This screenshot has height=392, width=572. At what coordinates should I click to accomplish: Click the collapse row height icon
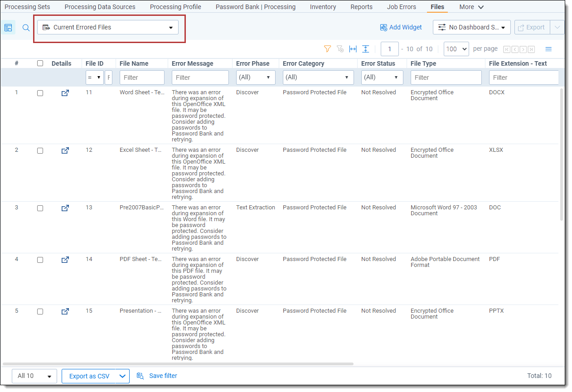pos(365,49)
